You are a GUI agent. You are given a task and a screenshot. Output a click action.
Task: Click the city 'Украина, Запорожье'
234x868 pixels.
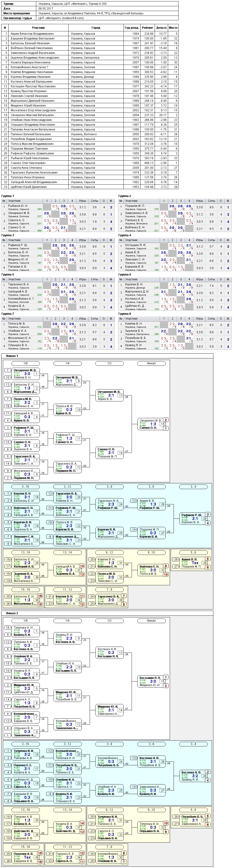[85, 58]
